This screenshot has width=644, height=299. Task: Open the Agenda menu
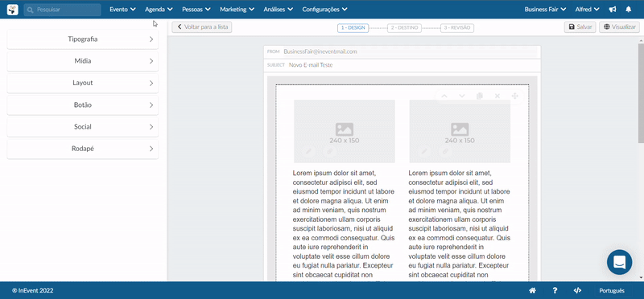[x=159, y=10]
